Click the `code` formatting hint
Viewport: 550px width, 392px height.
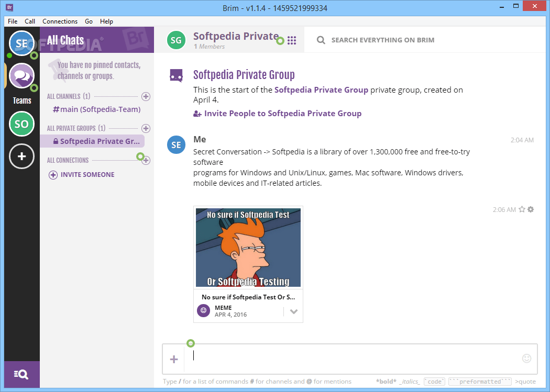pos(435,382)
